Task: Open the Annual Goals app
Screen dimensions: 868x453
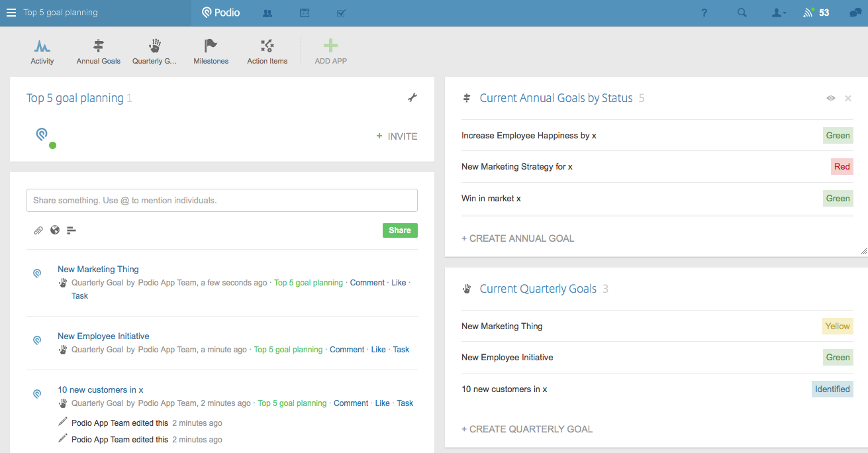Action: click(x=99, y=46)
